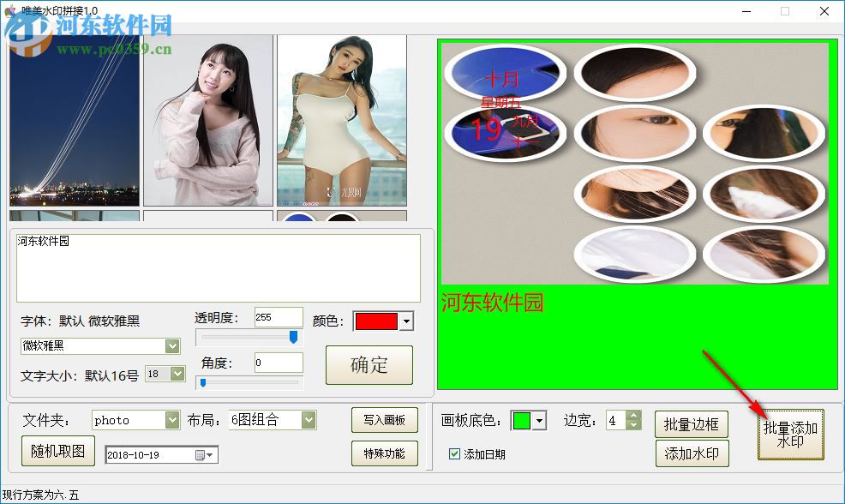
Task: Open the calendar dropdown on the date field
Action: (208, 454)
